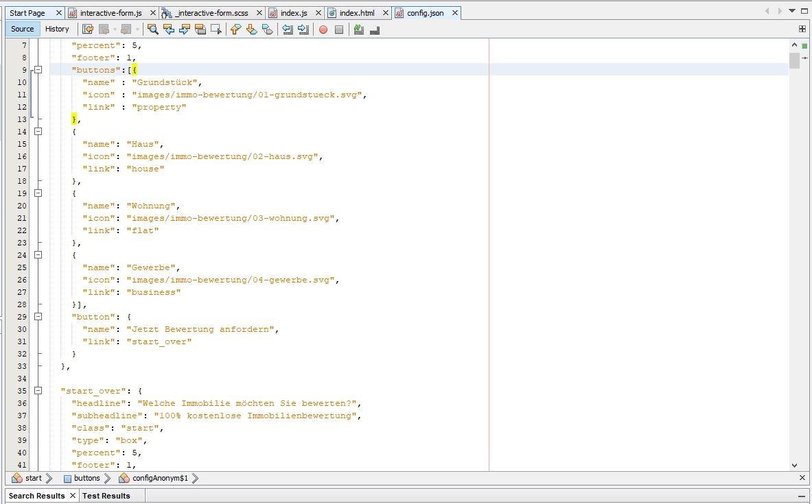
Task: Collapse the "buttons" array fold on line 9
Action: (x=38, y=70)
